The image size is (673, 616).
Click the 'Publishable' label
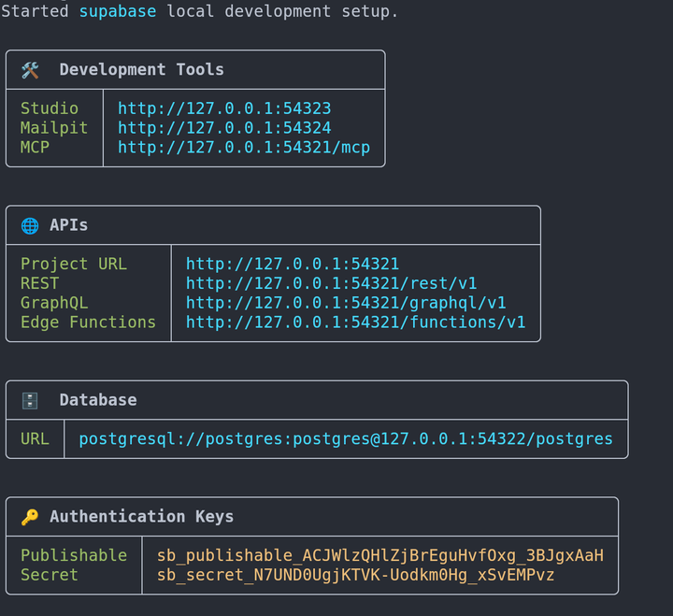(x=74, y=555)
